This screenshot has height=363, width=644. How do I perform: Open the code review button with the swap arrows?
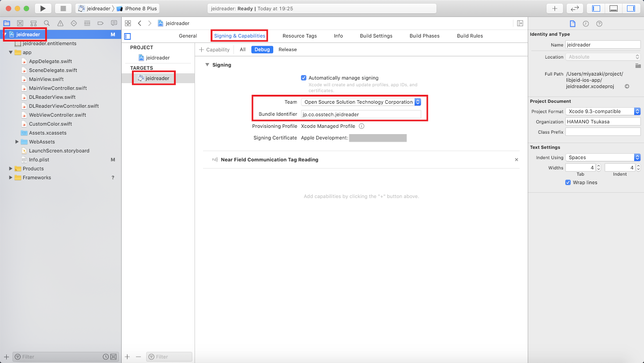[575, 8]
